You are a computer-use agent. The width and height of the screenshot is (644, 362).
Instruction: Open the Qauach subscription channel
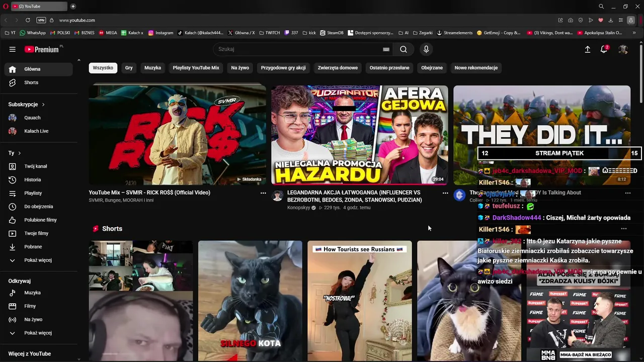pos(38,118)
